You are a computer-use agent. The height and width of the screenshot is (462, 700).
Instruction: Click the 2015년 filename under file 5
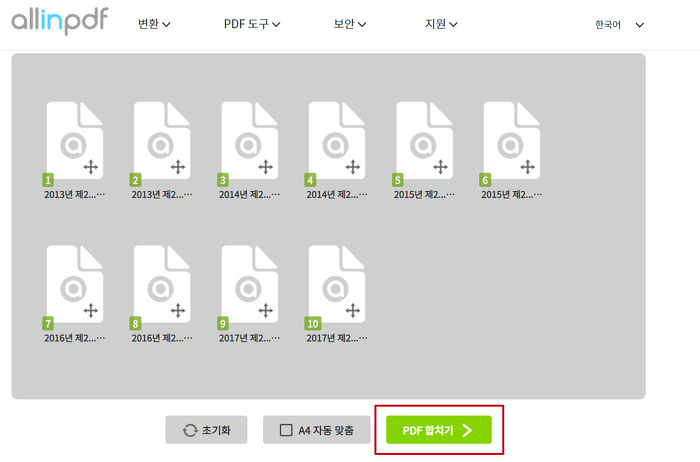tap(425, 195)
